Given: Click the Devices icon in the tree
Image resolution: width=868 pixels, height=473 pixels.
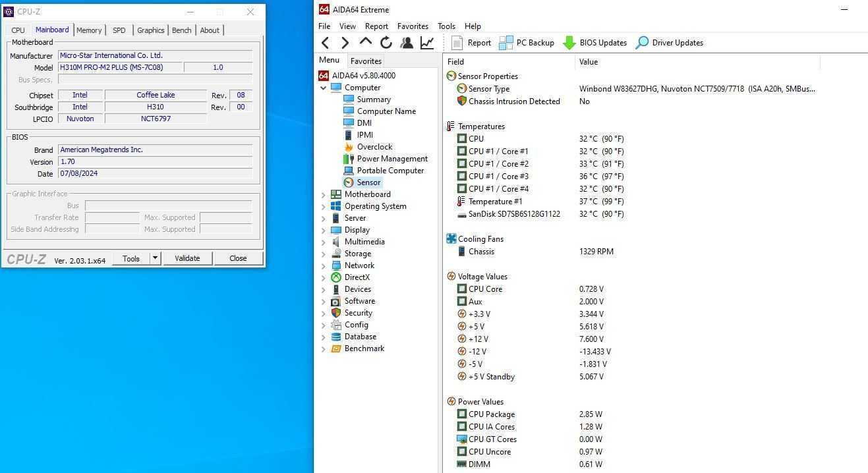Looking at the screenshot, I should click(x=336, y=289).
